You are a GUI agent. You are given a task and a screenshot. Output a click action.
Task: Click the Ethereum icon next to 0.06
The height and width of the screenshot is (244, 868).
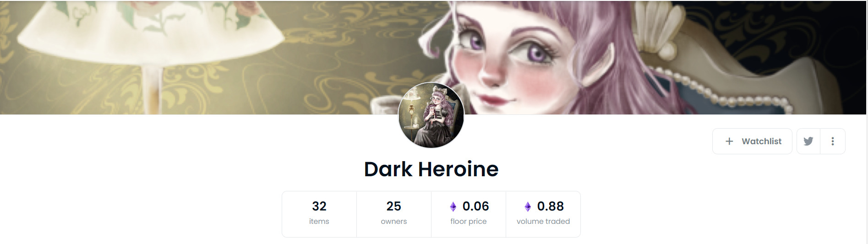[453, 207]
